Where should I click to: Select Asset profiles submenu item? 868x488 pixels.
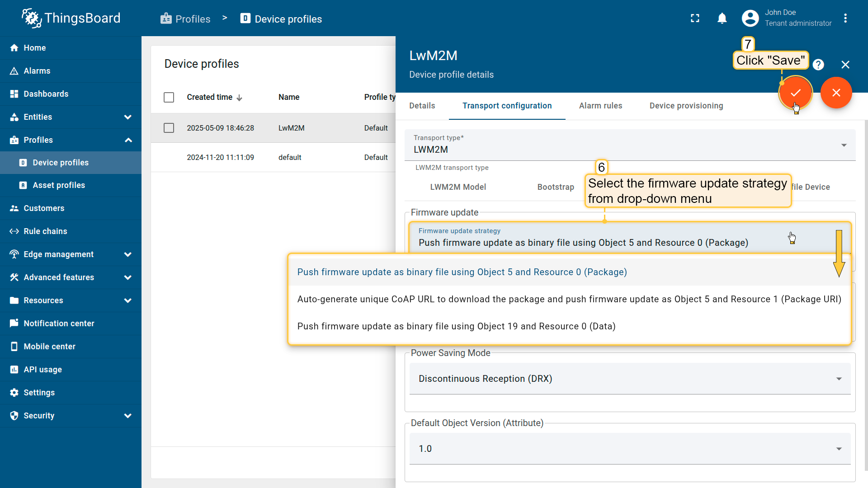(71, 185)
